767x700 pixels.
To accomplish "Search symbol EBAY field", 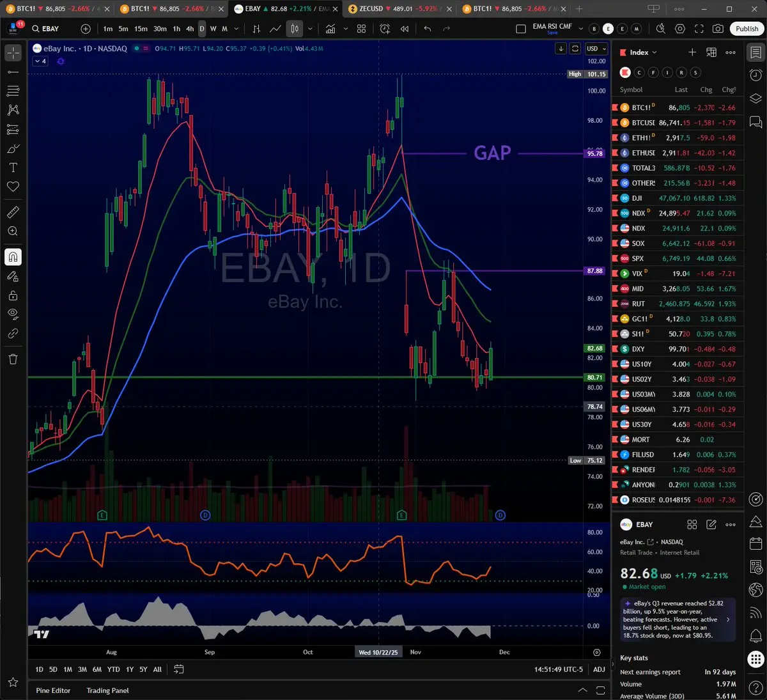I will [x=50, y=29].
